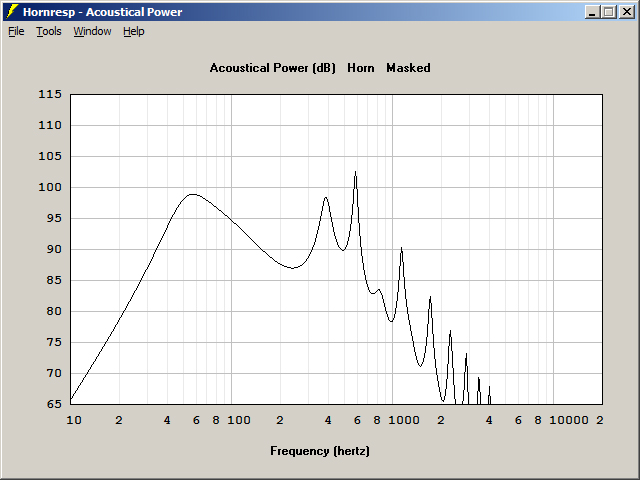Click the 75 value on the dB axis

[x=54, y=342]
